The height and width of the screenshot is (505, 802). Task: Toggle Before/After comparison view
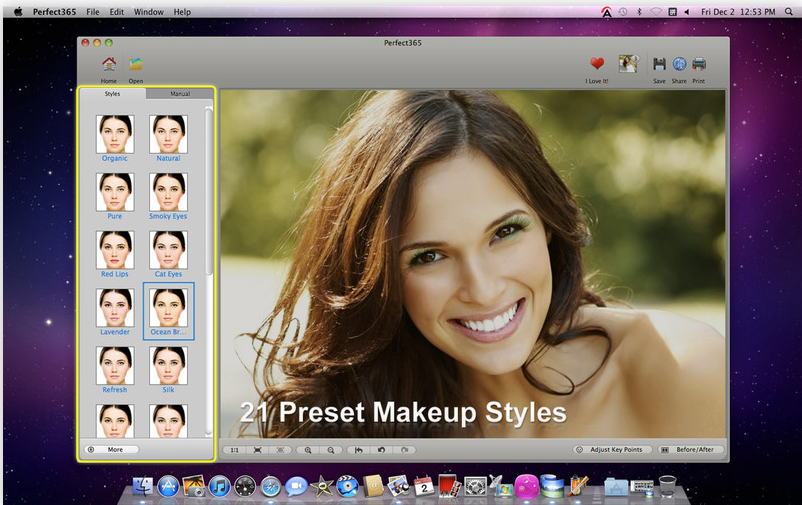click(691, 449)
